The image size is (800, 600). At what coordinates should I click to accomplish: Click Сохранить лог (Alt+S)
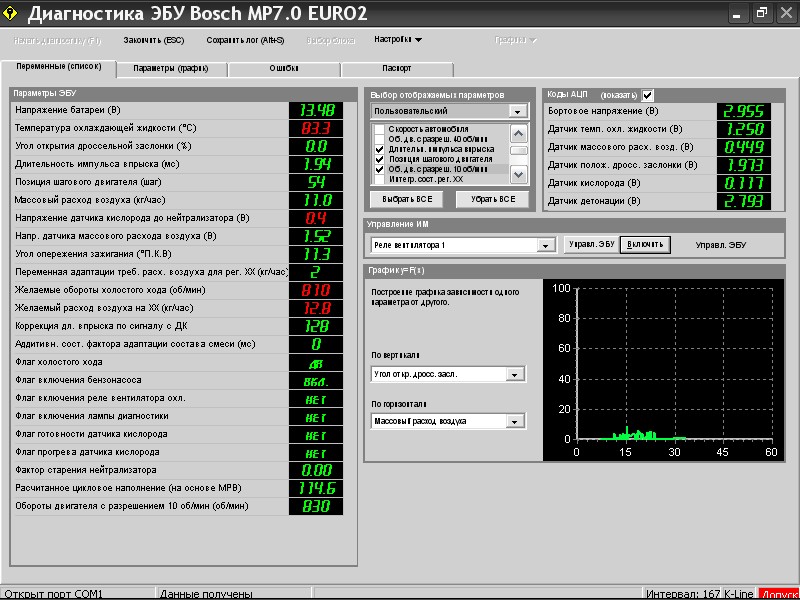click(245, 40)
